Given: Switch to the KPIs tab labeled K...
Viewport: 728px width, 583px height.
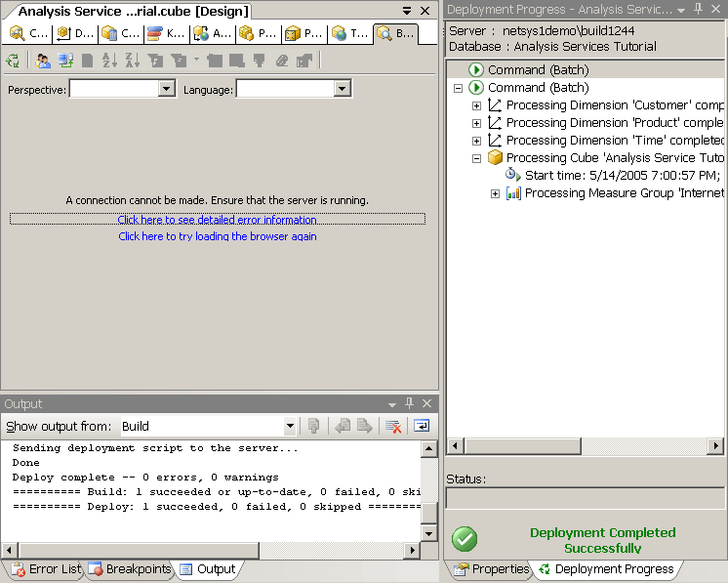Looking at the screenshot, I should (x=166, y=33).
